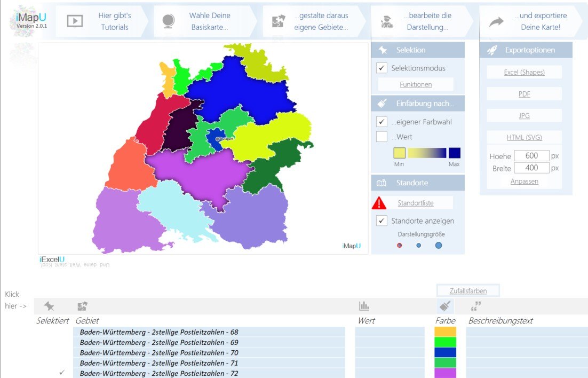Open the 'gestalte daraus eigene Gebiete' step

tap(313, 21)
